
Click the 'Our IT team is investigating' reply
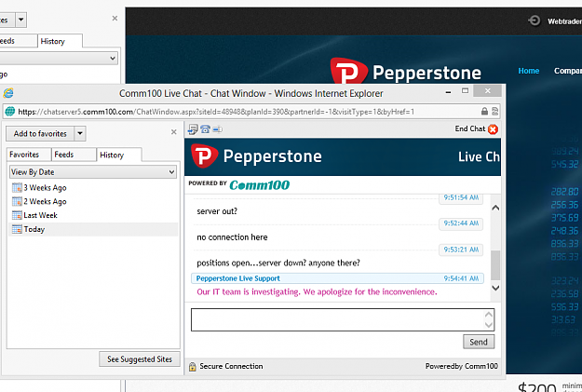pyautogui.click(x=317, y=292)
